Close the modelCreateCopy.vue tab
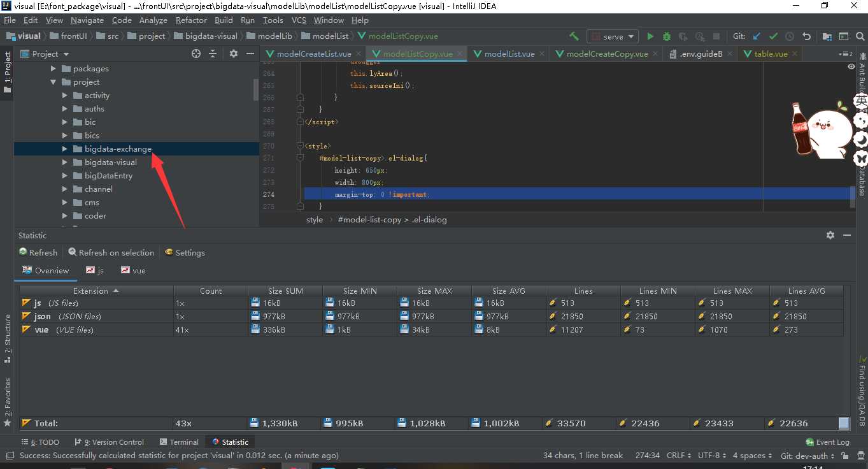The width and height of the screenshot is (868, 469). tap(654, 54)
